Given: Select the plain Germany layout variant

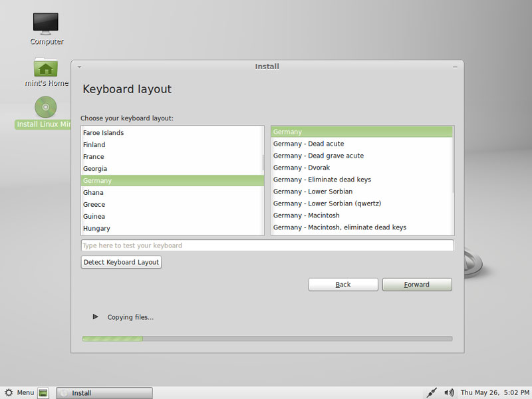Looking at the screenshot, I should pos(362,132).
